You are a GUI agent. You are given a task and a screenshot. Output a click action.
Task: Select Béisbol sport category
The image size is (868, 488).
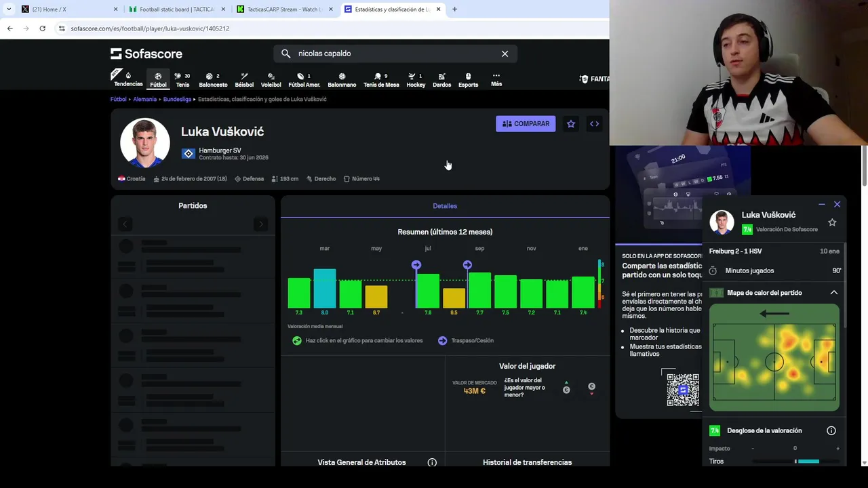(244, 79)
